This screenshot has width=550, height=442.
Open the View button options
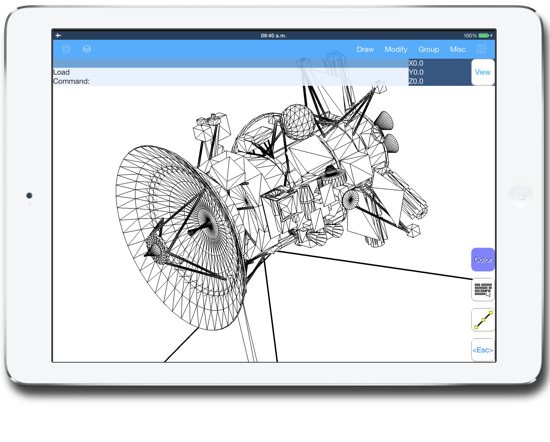click(x=483, y=72)
